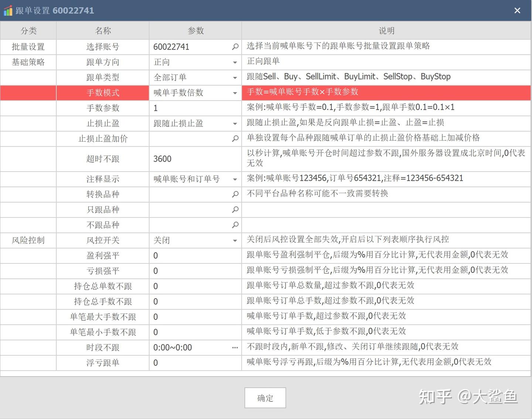The height and width of the screenshot is (419, 532).
Task: Click 只跟品种 magnifier icon
Action: click(235, 210)
